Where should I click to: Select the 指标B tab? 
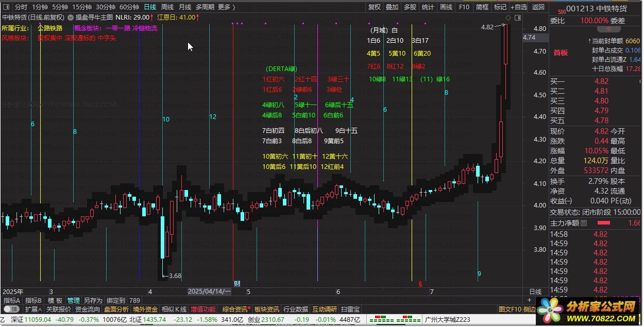tap(33, 300)
